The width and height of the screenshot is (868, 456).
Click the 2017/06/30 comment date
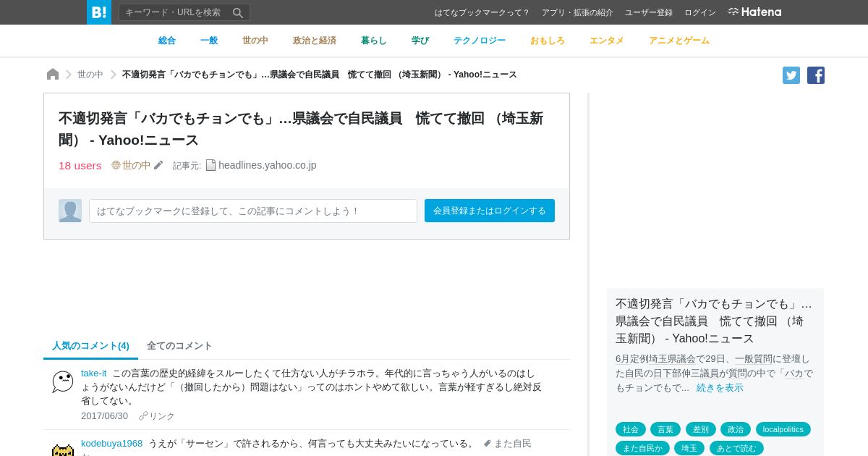[x=104, y=416]
